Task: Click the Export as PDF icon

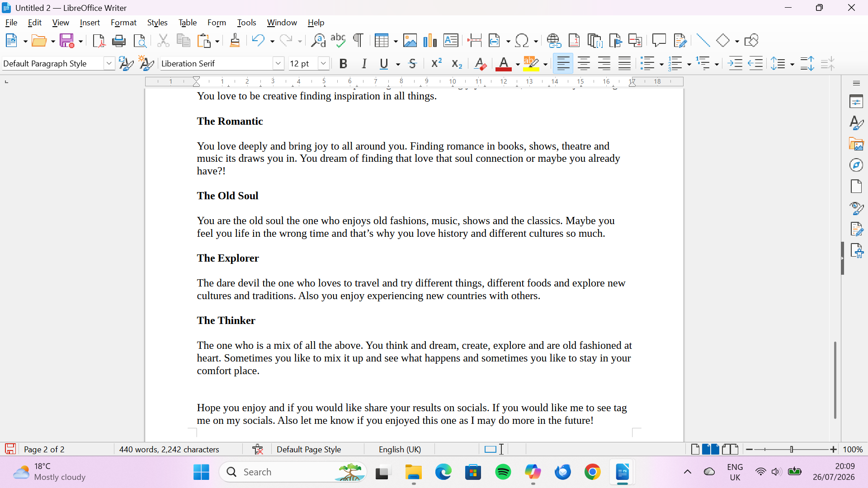Action: point(99,41)
